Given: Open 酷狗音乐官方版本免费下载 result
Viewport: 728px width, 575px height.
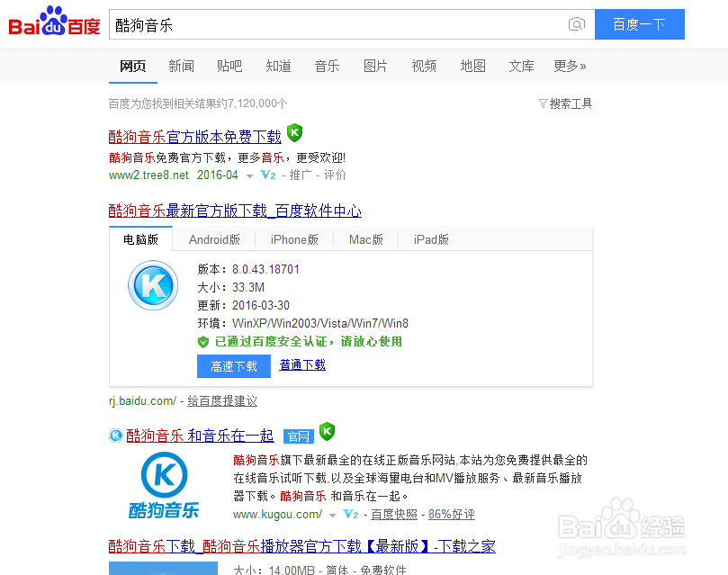Looking at the screenshot, I should [195, 137].
